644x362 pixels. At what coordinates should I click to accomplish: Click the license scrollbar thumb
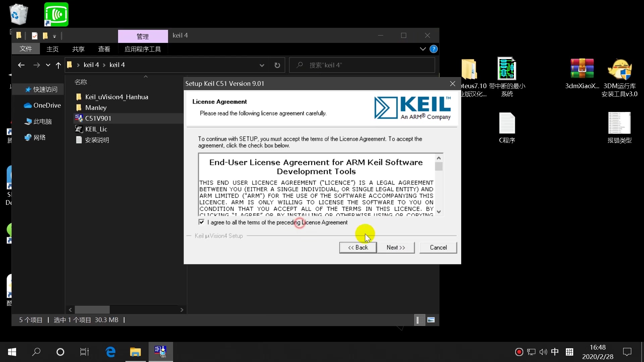coord(439,167)
